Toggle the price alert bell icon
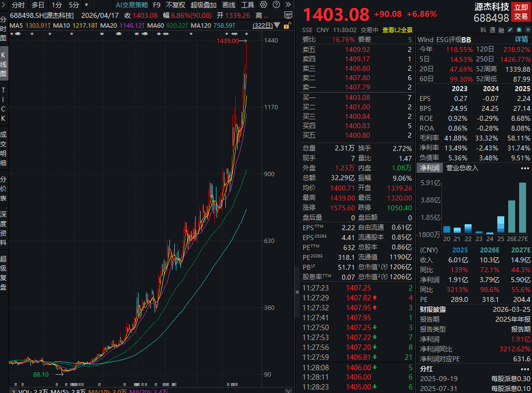Image resolution: width=532 pixels, height=393 pixels. (519, 30)
